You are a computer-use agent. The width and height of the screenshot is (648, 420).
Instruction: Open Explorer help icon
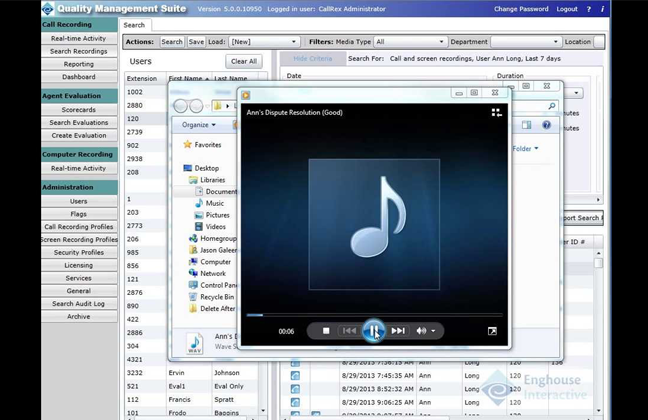546,125
